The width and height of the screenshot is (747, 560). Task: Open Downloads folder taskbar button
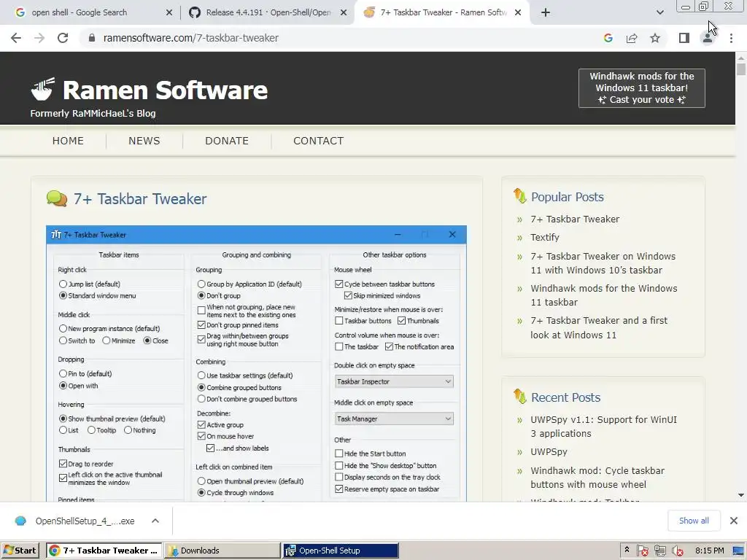coord(222,551)
